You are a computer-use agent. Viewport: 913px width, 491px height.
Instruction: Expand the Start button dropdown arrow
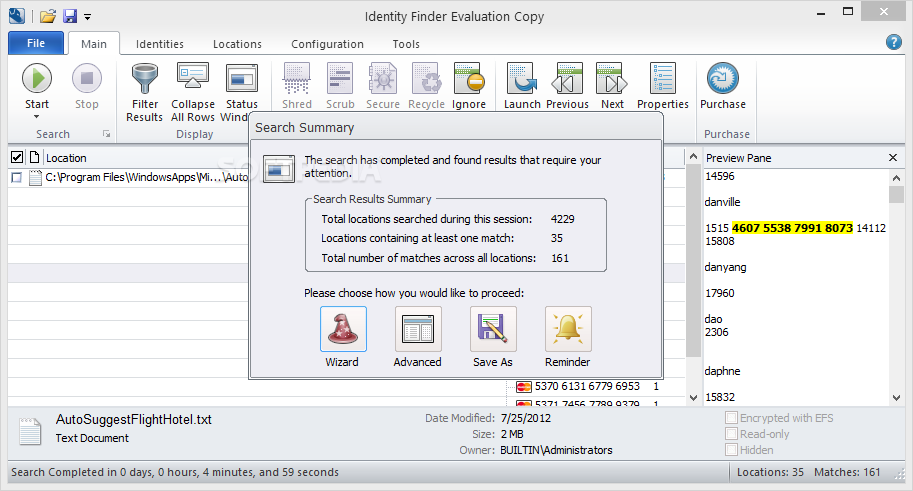coord(37,117)
